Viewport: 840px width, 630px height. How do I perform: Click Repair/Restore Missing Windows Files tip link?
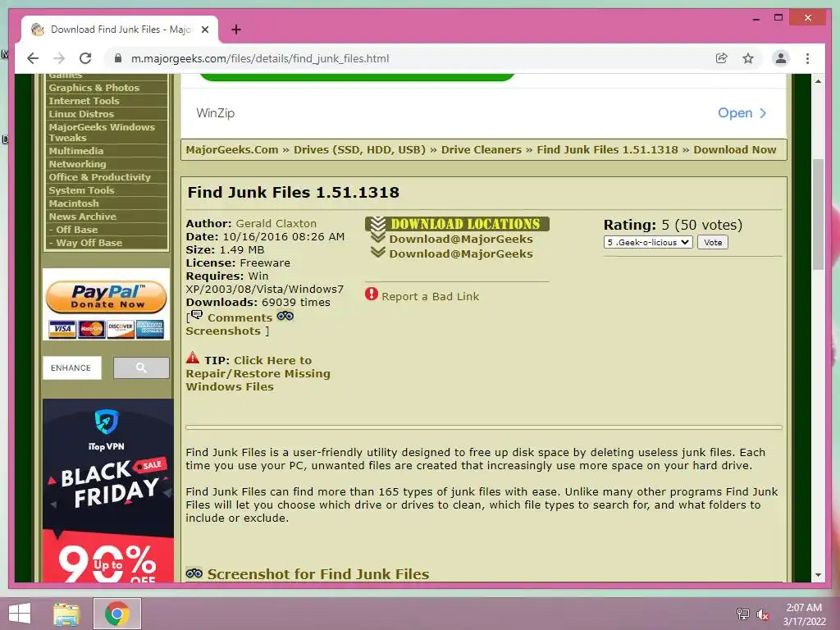click(258, 373)
